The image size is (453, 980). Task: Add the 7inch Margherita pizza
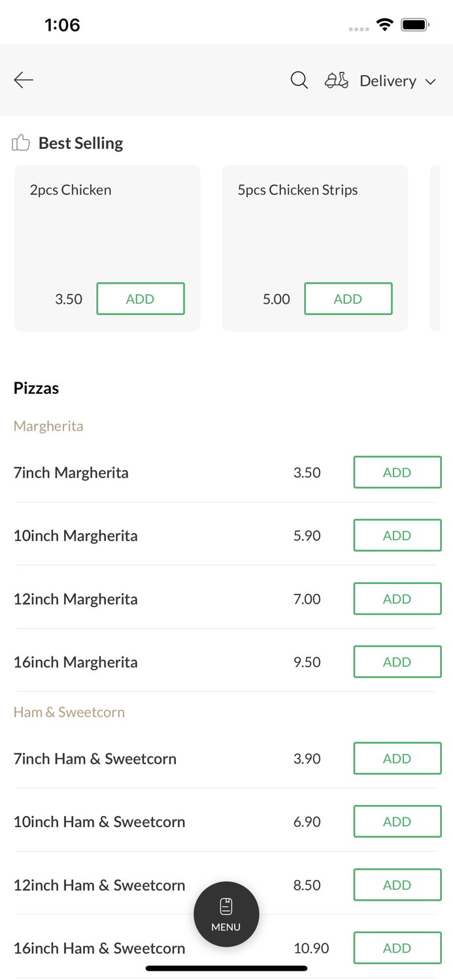(397, 472)
